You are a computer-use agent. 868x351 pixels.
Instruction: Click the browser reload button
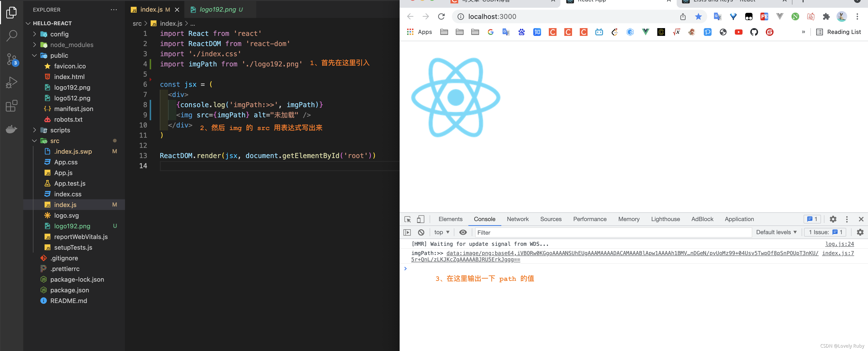pos(441,16)
